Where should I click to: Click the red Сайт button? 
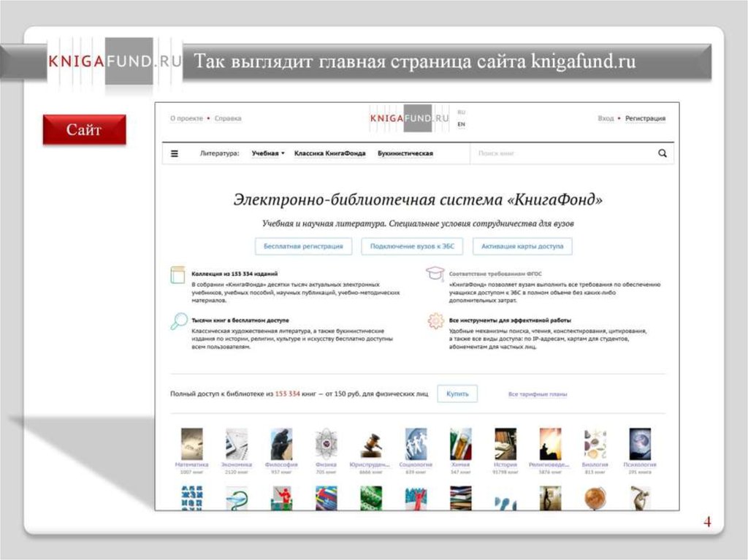(84, 130)
